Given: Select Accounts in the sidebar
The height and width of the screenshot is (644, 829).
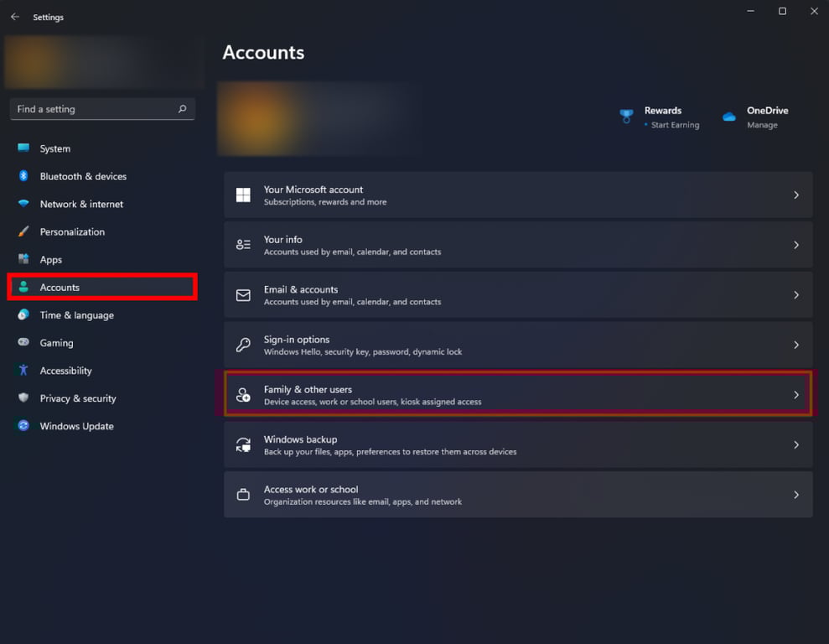Looking at the screenshot, I should pos(60,287).
